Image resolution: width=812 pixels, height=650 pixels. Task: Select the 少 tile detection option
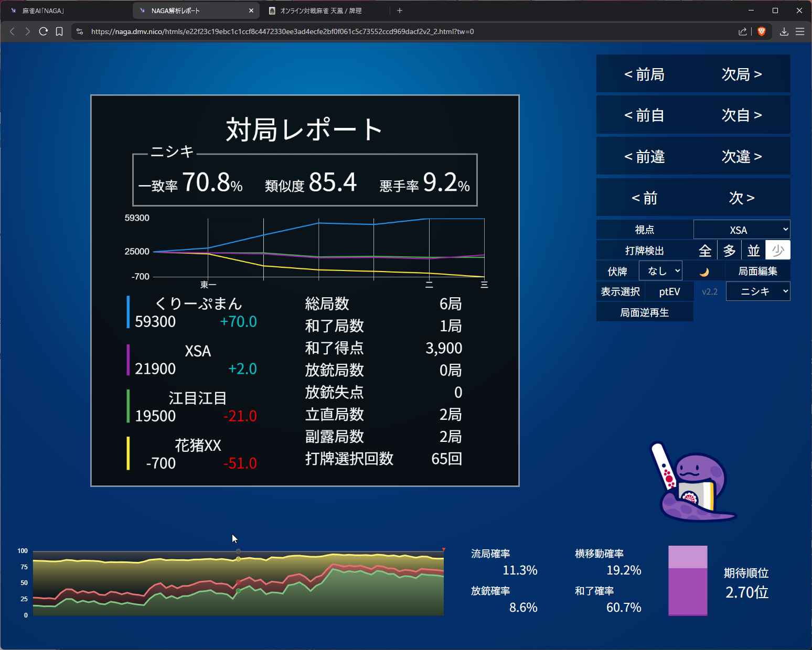(x=778, y=251)
